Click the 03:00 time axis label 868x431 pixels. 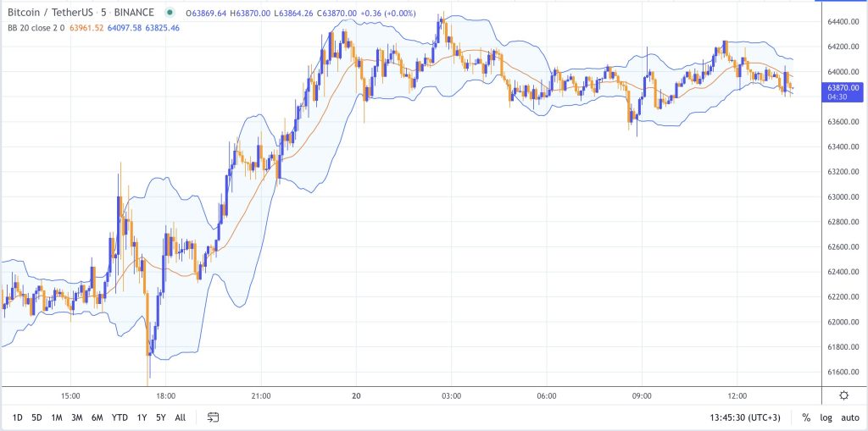(451, 395)
